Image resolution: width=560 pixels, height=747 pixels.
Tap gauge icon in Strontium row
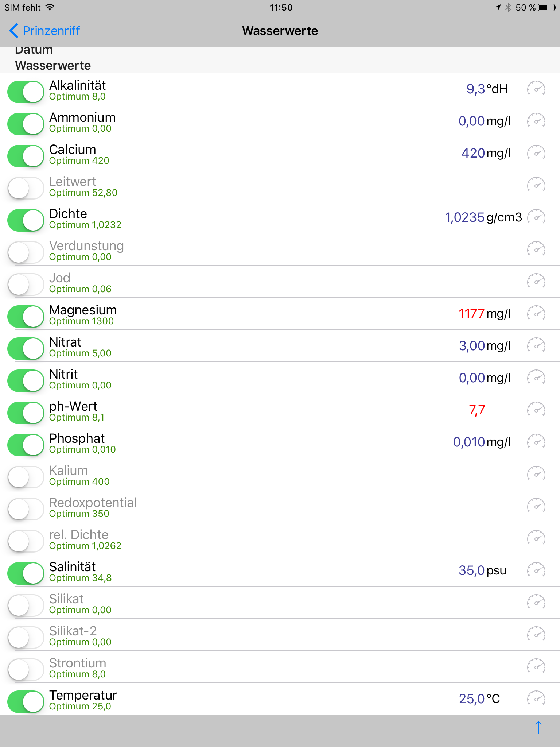536,667
